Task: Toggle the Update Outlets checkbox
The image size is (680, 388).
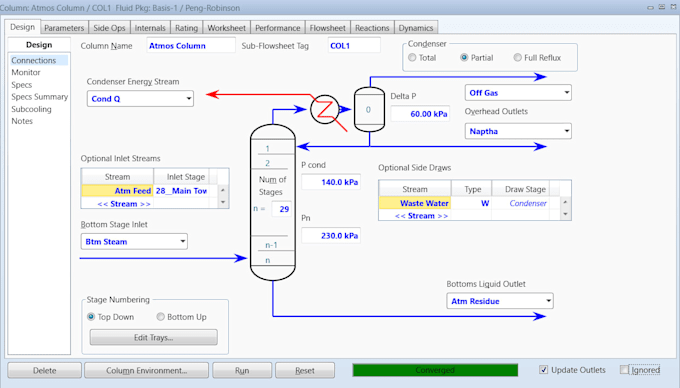Action: [x=543, y=370]
